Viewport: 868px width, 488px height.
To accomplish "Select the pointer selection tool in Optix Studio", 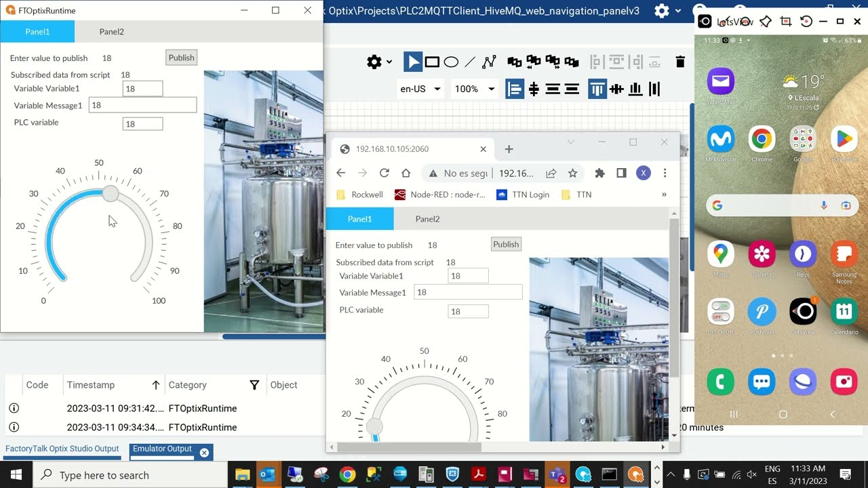I will tap(413, 62).
